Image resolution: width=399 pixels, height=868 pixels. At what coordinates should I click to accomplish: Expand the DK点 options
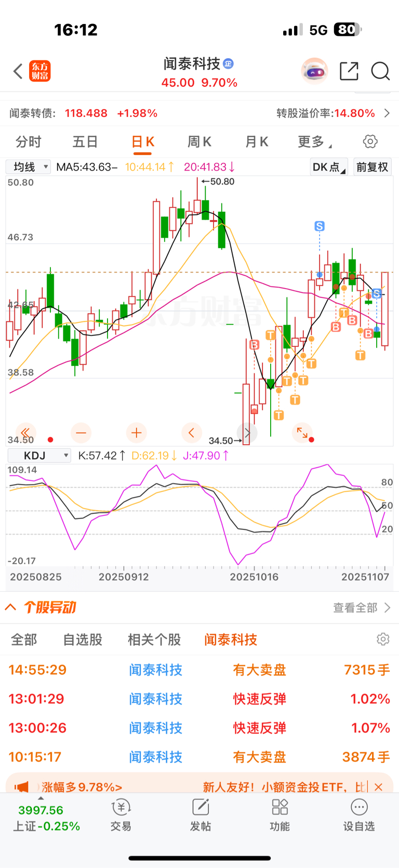tap(329, 167)
